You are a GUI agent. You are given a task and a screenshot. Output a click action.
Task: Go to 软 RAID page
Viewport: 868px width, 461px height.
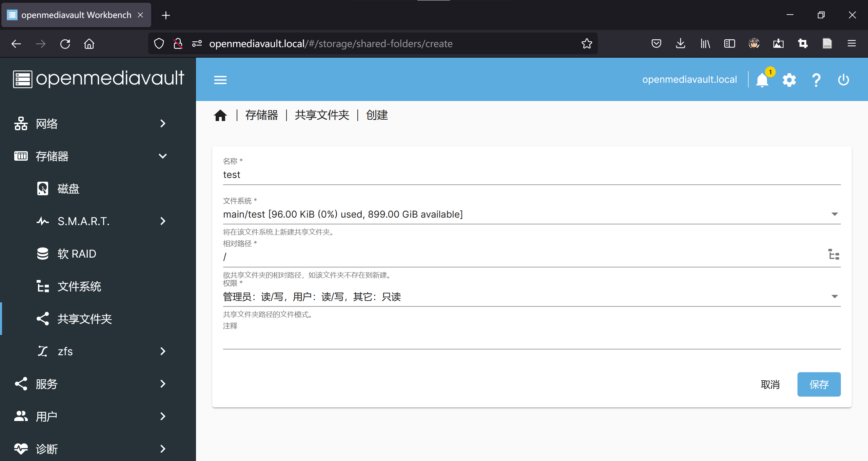pos(77,254)
